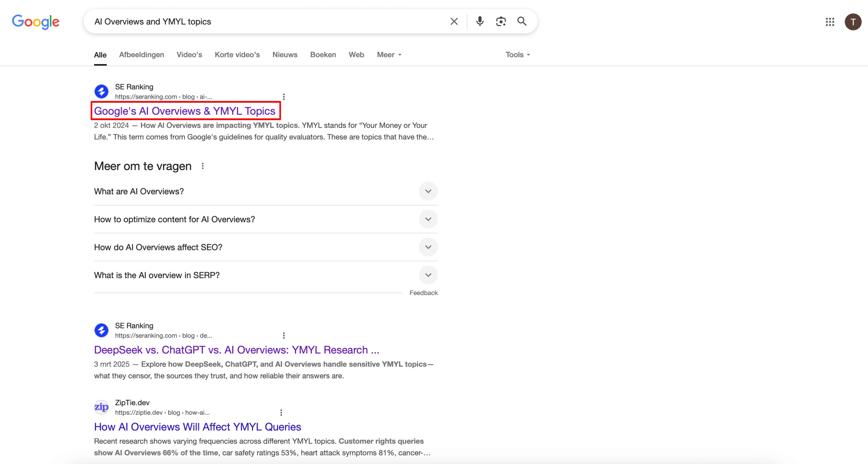Open the Meer dropdown tab
This screenshot has height=464, width=868.
pos(389,55)
